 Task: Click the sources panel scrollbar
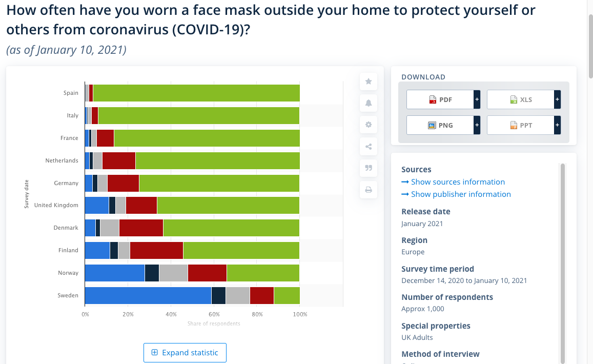pyautogui.click(x=562, y=256)
